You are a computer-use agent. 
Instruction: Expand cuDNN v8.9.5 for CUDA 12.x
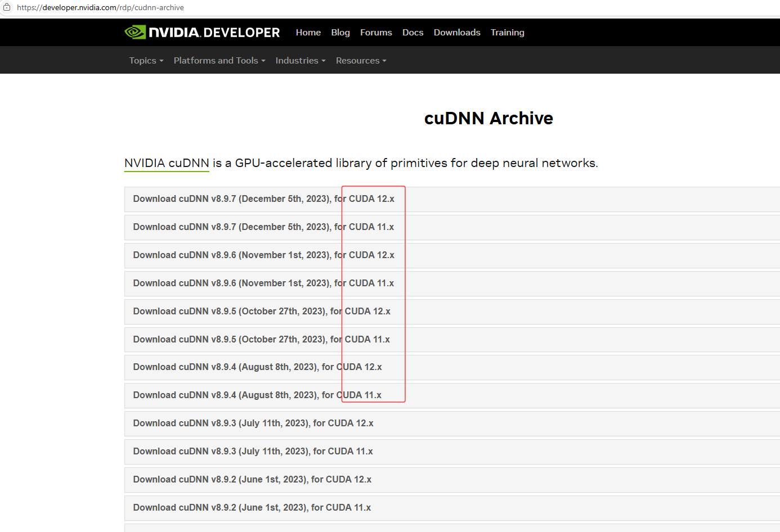[452, 312]
